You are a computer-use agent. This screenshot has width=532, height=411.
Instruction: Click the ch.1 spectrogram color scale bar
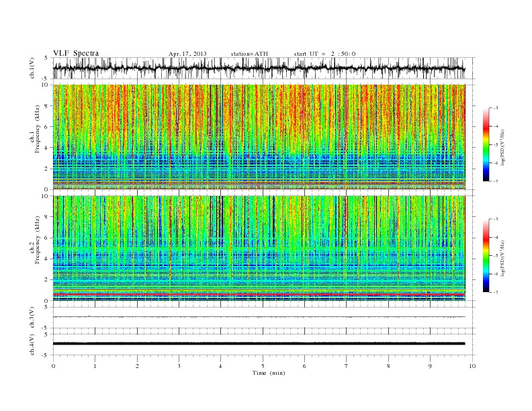486,145
